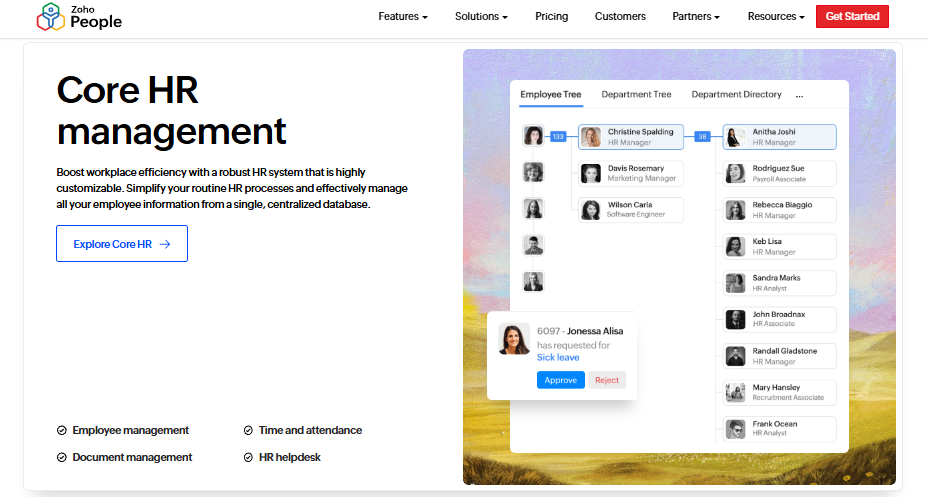Click Frank Ocean HR Analyst card
Viewport: 928px width, 497px height.
tap(779, 429)
